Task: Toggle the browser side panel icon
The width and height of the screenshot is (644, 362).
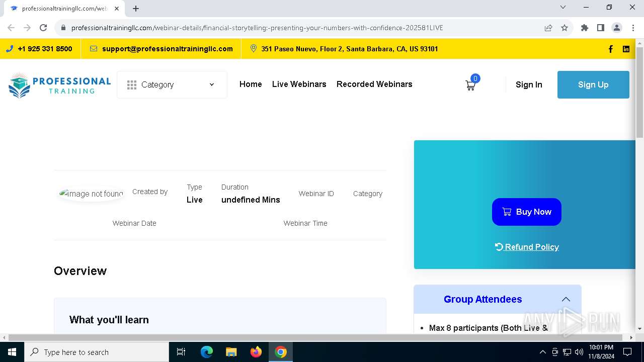Action: click(601, 28)
